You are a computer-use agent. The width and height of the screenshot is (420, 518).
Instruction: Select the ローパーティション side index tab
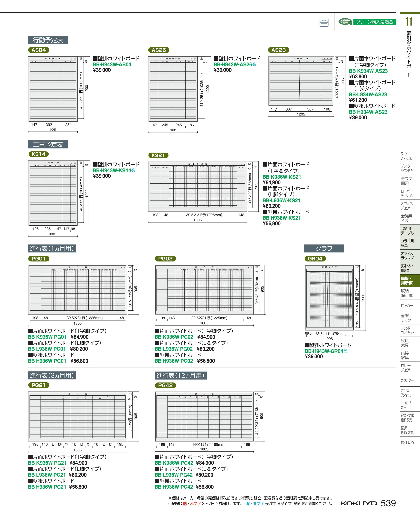click(410, 193)
